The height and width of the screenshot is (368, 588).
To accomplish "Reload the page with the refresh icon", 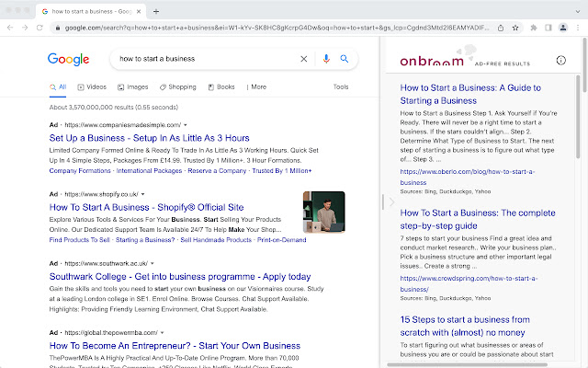I will click(x=40, y=28).
